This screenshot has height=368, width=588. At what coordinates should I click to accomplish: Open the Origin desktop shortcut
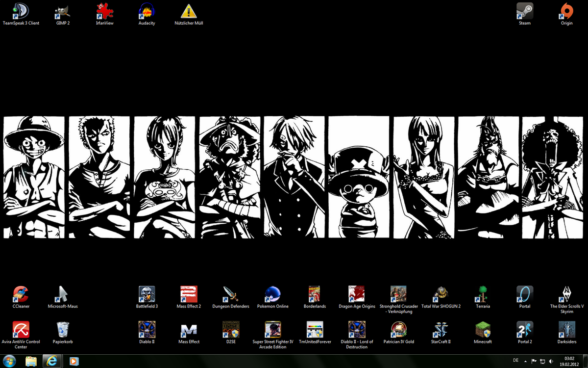click(566, 14)
